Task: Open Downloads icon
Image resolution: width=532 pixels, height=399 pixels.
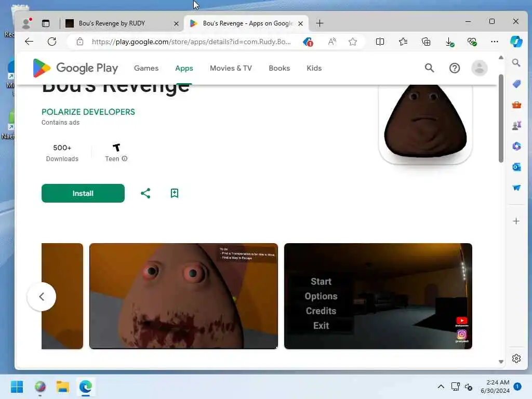Action: [449, 42]
